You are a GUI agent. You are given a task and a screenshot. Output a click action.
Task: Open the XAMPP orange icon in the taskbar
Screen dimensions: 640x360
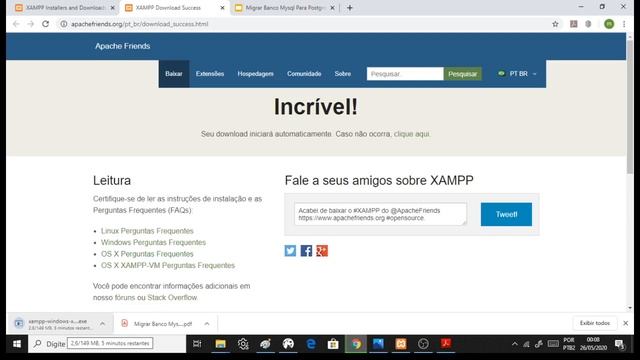[x=401, y=344]
